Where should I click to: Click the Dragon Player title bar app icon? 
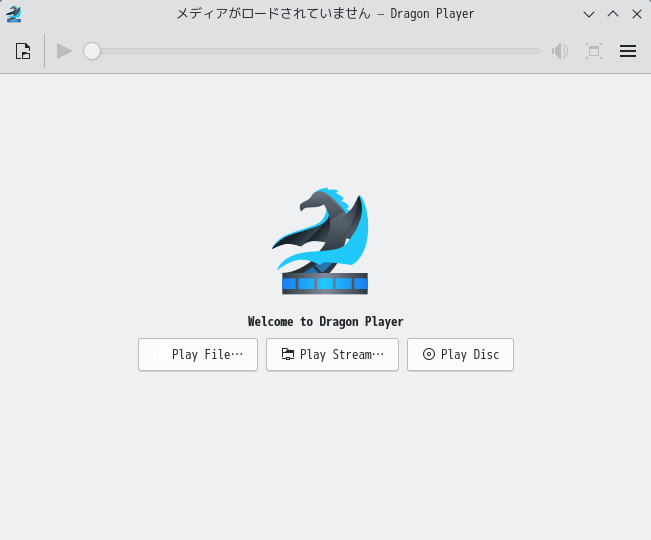14,14
